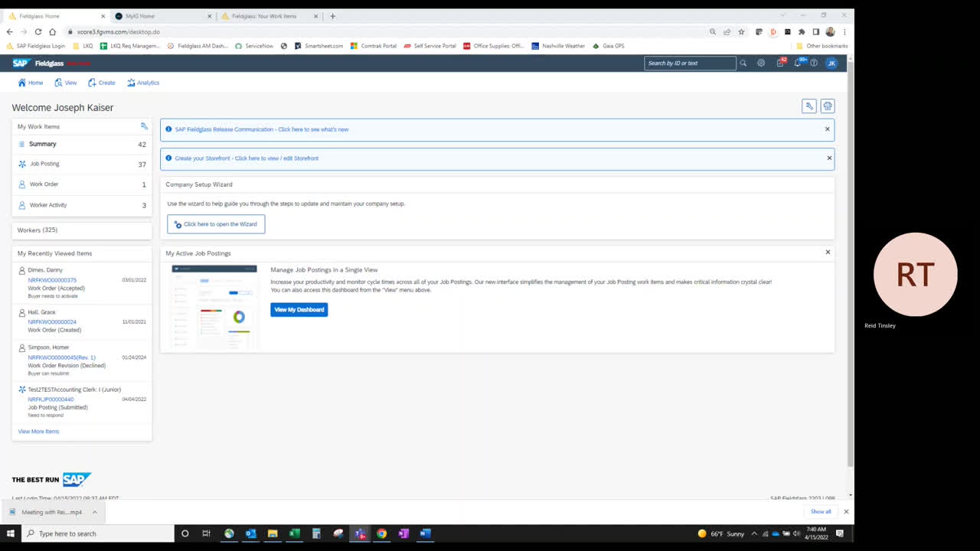Expand options for downloaded Meeting mp4 file

(x=95, y=512)
